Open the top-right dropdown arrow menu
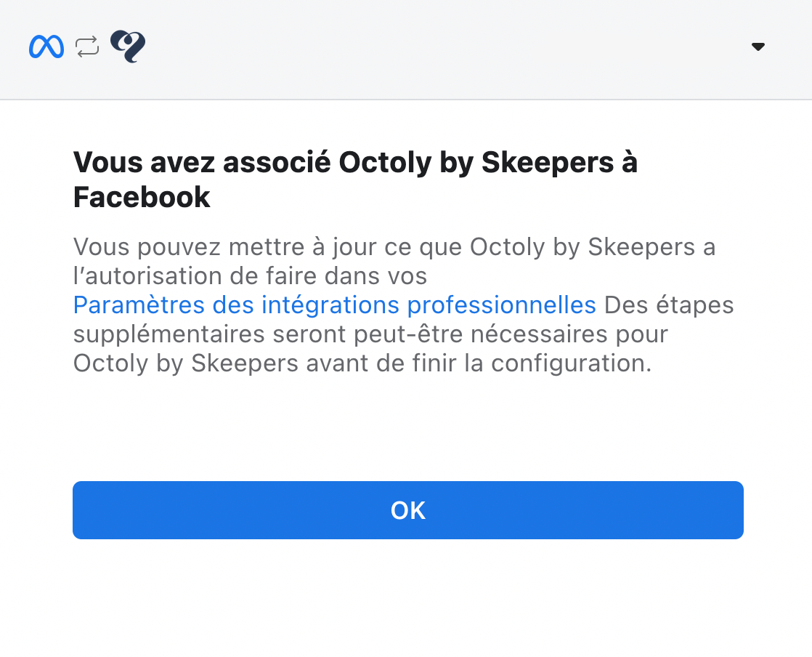Image resolution: width=812 pixels, height=657 pixels. click(x=758, y=47)
